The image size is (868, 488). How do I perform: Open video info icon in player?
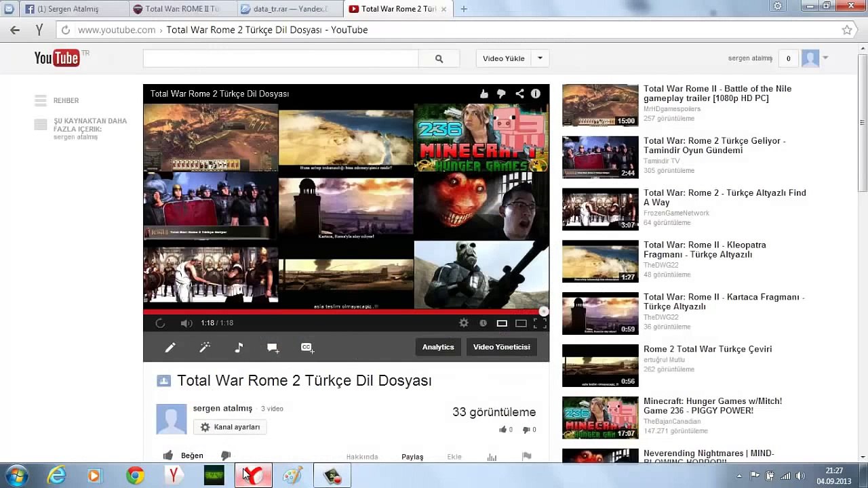pyautogui.click(x=536, y=94)
